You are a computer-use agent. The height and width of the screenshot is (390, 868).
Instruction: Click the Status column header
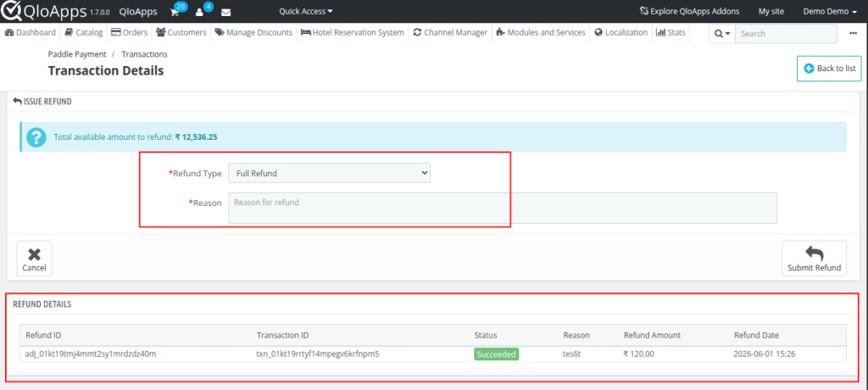(486, 335)
